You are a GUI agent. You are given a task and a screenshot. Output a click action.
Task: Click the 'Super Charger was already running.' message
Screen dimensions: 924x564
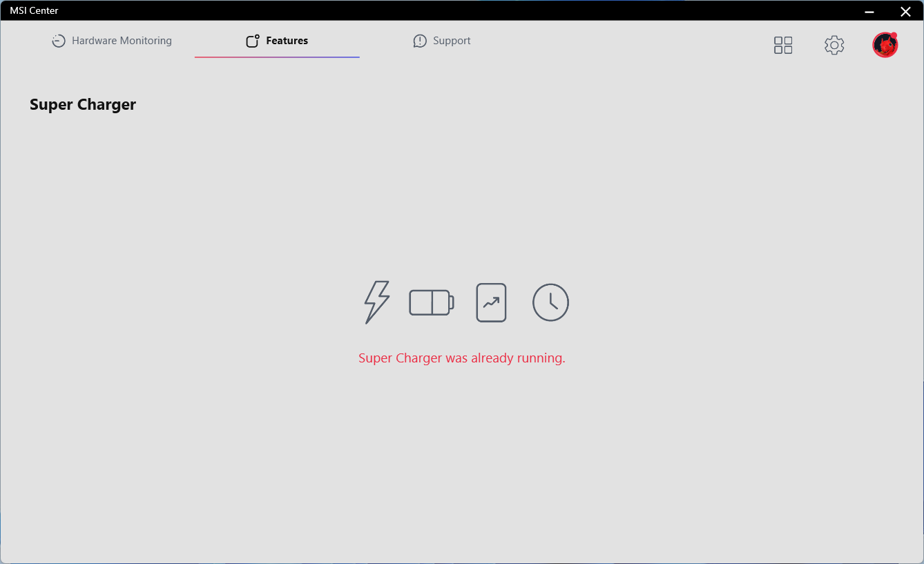(462, 358)
